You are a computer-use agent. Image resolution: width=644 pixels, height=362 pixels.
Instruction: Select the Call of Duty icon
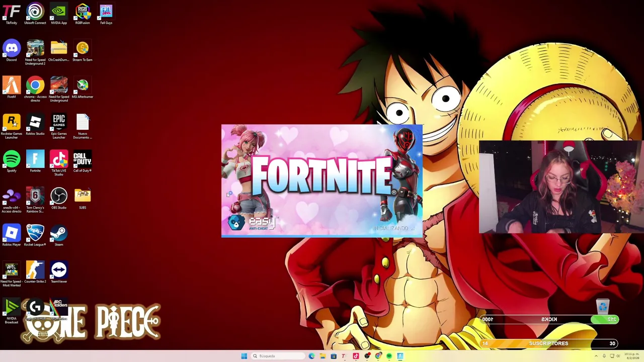[83, 161]
